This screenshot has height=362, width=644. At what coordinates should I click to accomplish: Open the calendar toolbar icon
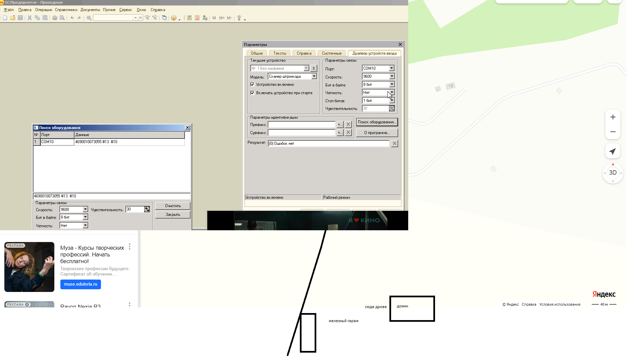(x=197, y=18)
